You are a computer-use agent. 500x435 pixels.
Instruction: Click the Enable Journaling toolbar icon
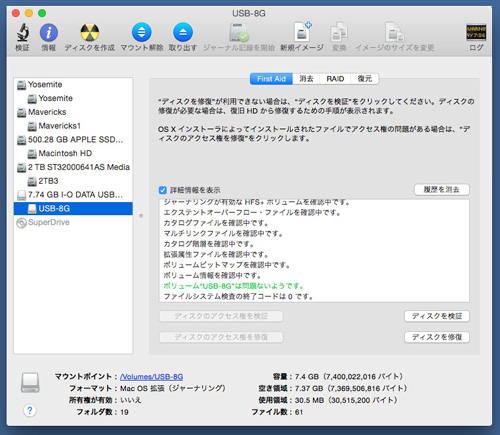(239, 33)
